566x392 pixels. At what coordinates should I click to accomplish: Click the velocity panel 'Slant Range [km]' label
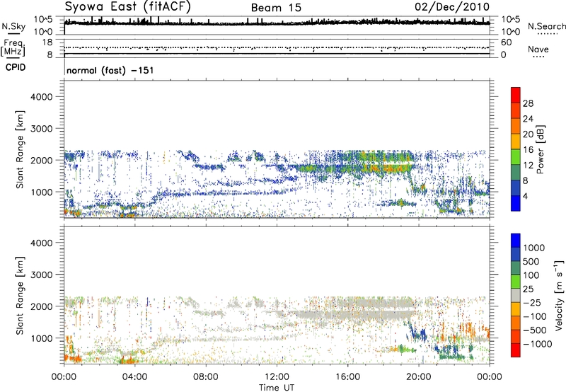20,296
